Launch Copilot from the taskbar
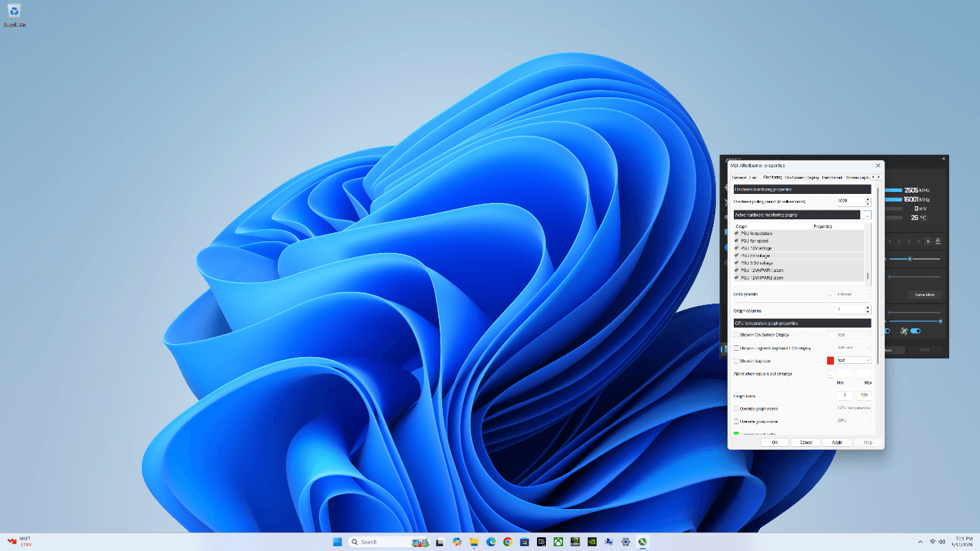 tap(457, 541)
